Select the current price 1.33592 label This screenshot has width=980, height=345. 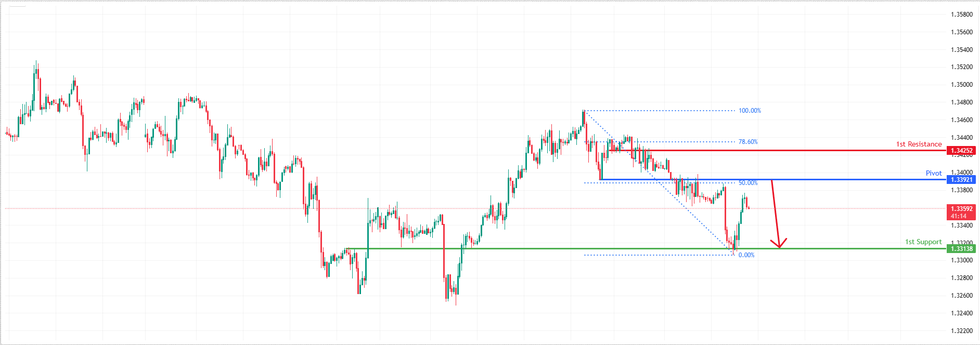click(961, 209)
